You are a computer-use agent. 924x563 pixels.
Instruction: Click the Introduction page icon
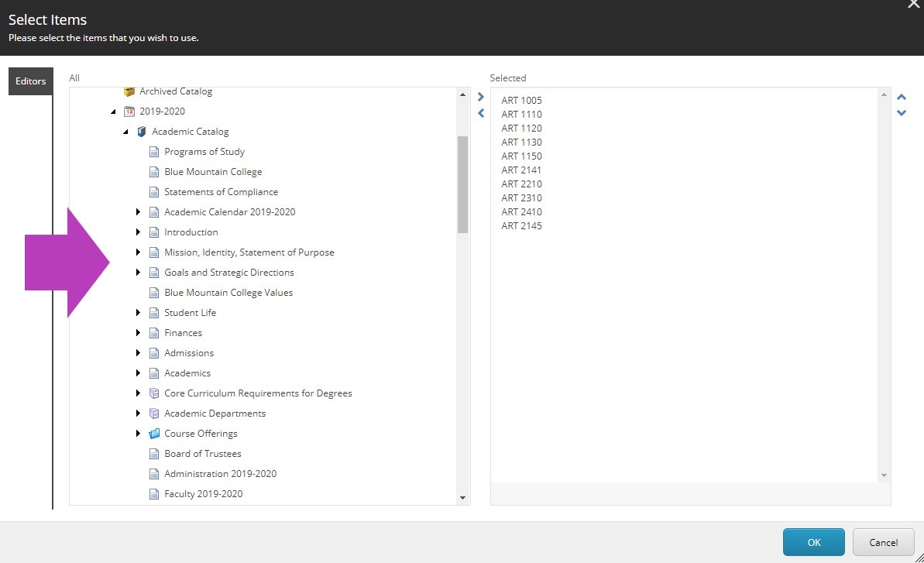(154, 232)
